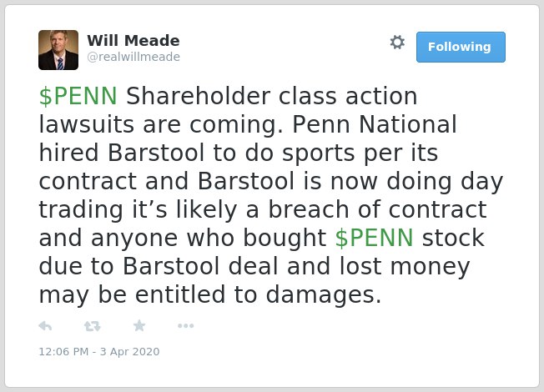Click the '3 Apr 2020' date text

[130, 351]
